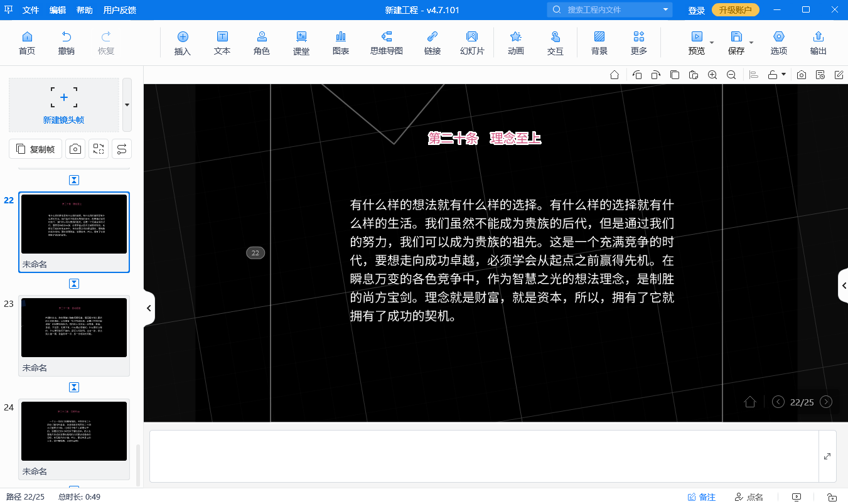The width and height of the screenshot is (848, 504).
Task: Open the 帮助 menu
Action: pyautogui.click(x=85, y=10)
